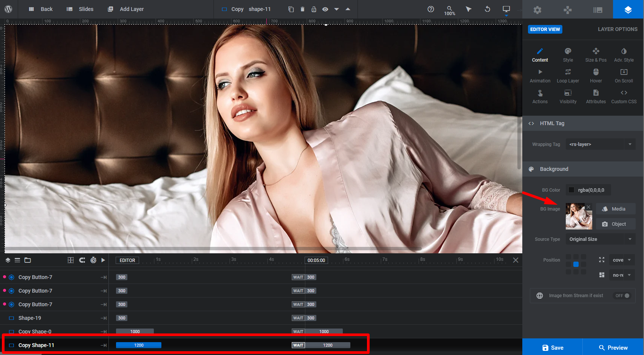Open the Hover section

[x=596, y=76]
